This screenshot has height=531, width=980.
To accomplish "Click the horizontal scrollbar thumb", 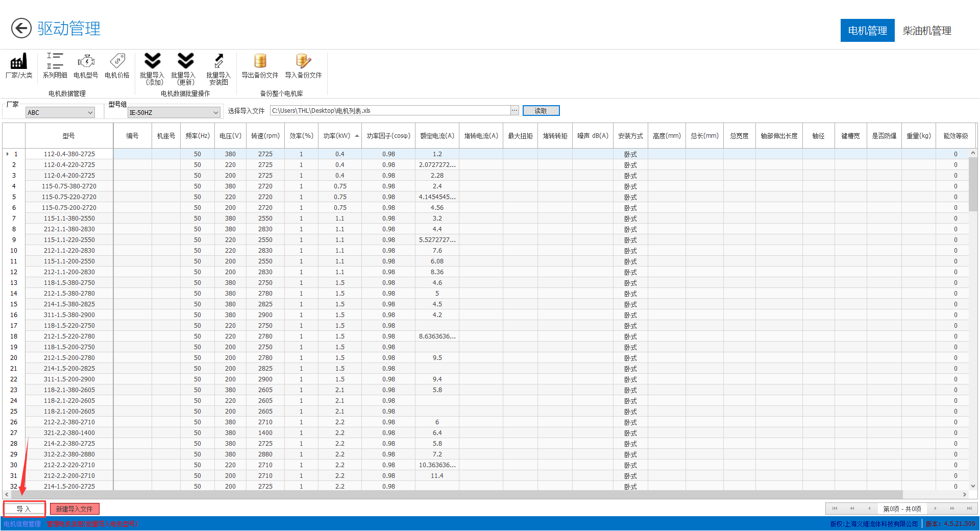I will (457, 494).
